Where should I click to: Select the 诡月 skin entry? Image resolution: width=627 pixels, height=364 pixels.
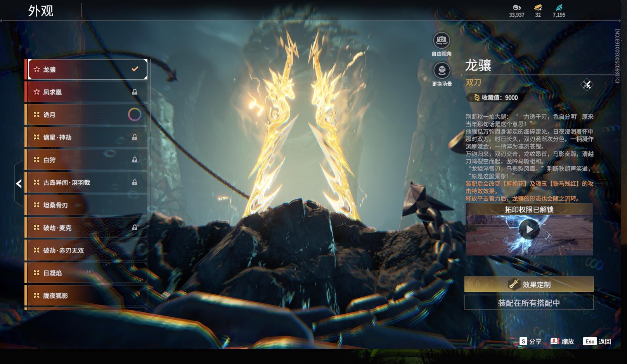coord(88,115)
